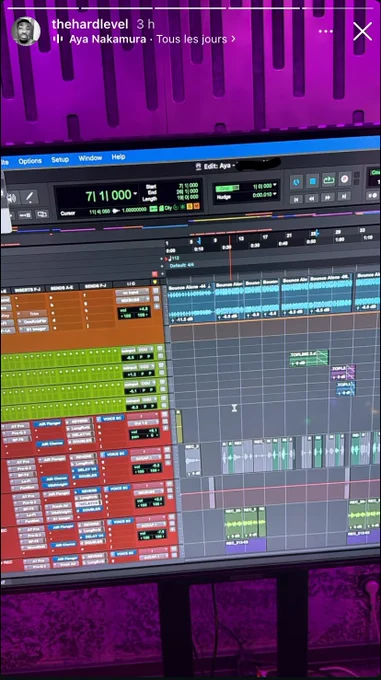Viewport: 381px width, 680px height.
Task: Open the Window menu
Action: pyautogui.click(x=90, y=158)
